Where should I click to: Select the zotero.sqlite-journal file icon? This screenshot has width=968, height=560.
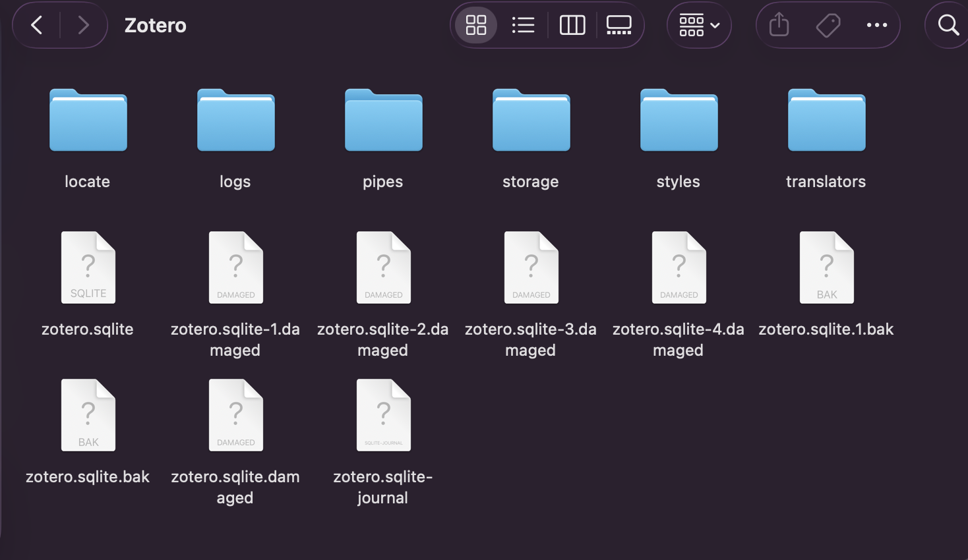(x=384, y=415)
